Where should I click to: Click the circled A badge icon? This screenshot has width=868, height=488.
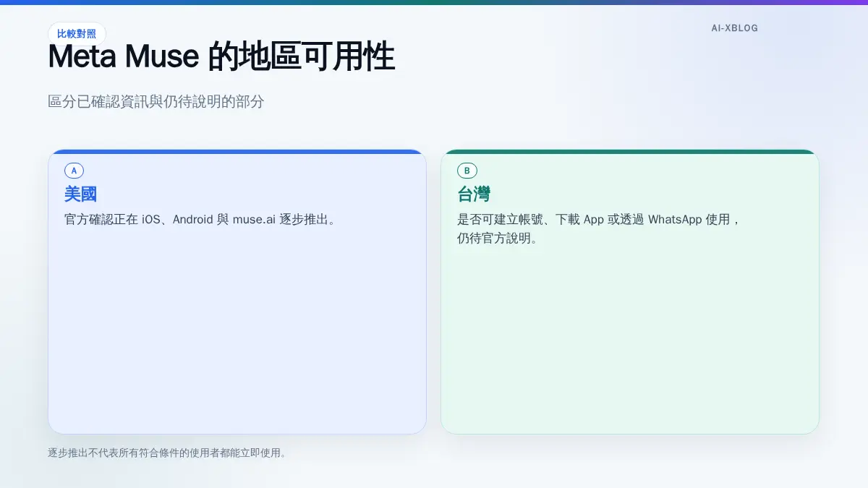74,171
